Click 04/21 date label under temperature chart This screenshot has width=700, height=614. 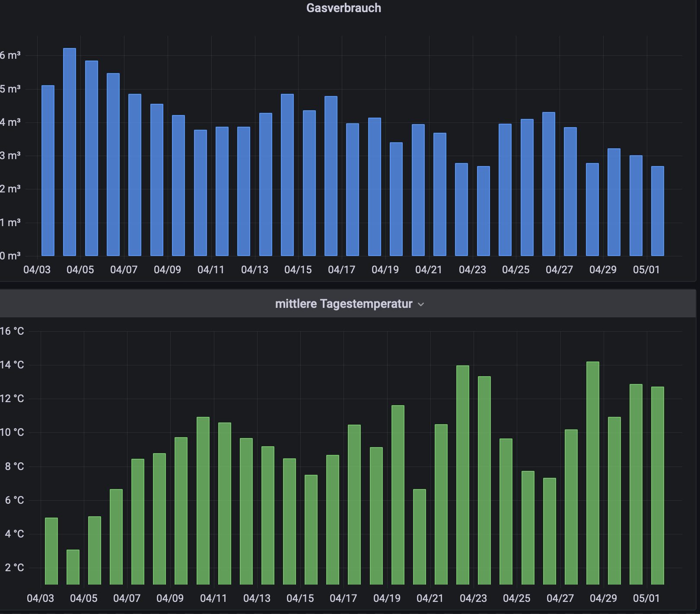pyautogui.click(x=430, y=598)
